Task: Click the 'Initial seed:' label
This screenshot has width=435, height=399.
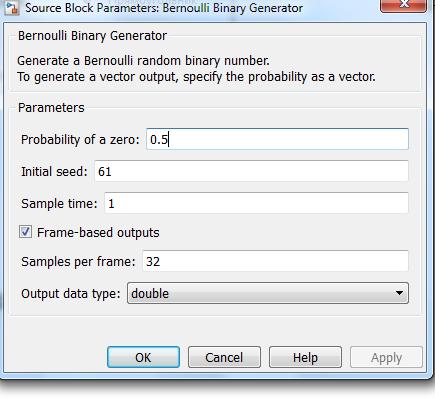Action: pos(54,171)
